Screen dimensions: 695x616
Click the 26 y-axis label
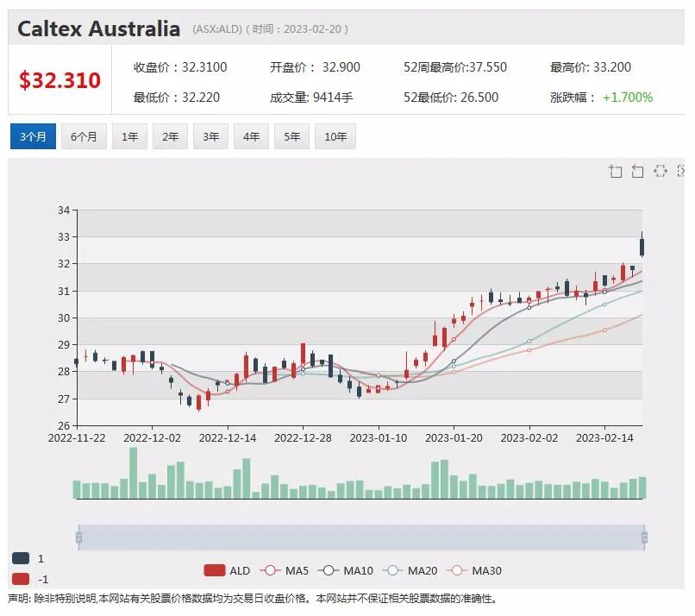pos(64,425)
